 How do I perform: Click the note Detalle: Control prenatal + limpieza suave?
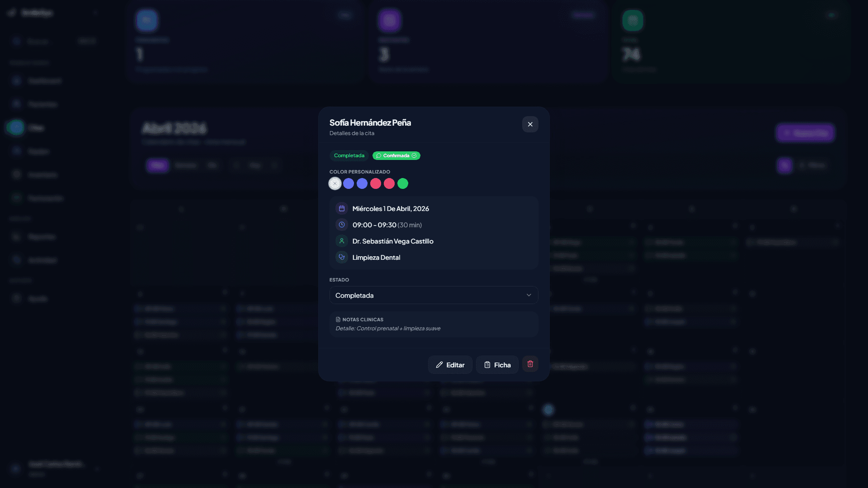click(388, 328)
